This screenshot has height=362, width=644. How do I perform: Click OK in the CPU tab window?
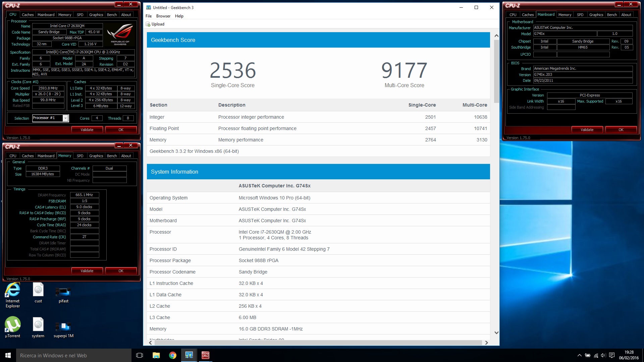(121, 130)
